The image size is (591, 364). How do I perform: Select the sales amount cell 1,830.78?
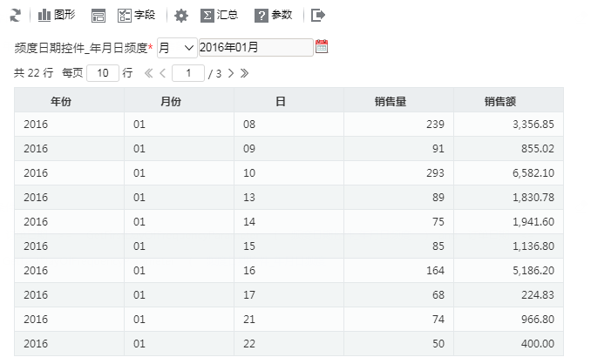[x=508, y=198]
